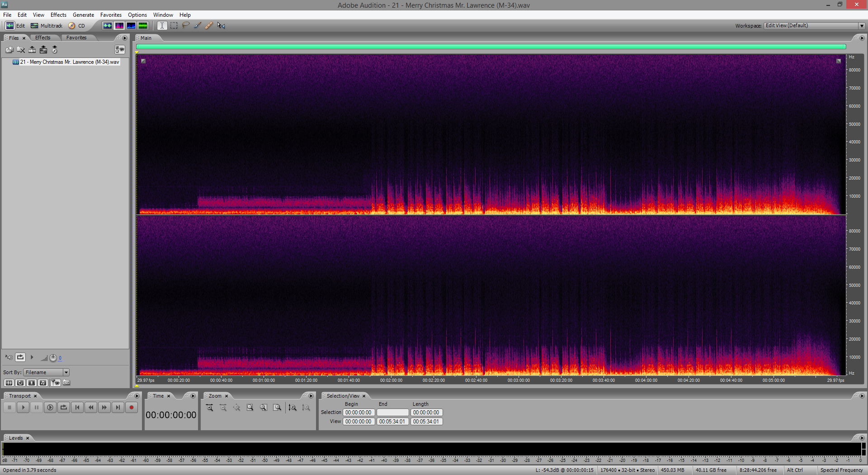Viewport: 868px width, 475px height.
Task: Select the Effects Paintbrush tool
Action: tap(198, 25)
